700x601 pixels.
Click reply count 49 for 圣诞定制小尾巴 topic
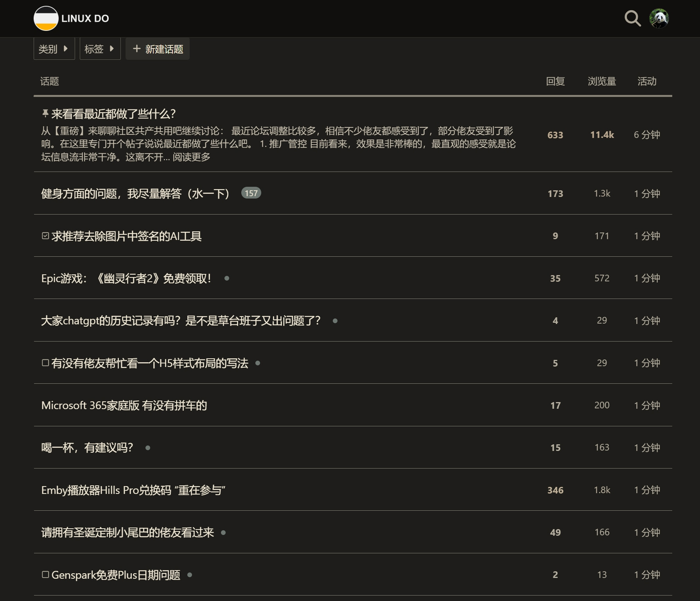click(x=555, y=532)
